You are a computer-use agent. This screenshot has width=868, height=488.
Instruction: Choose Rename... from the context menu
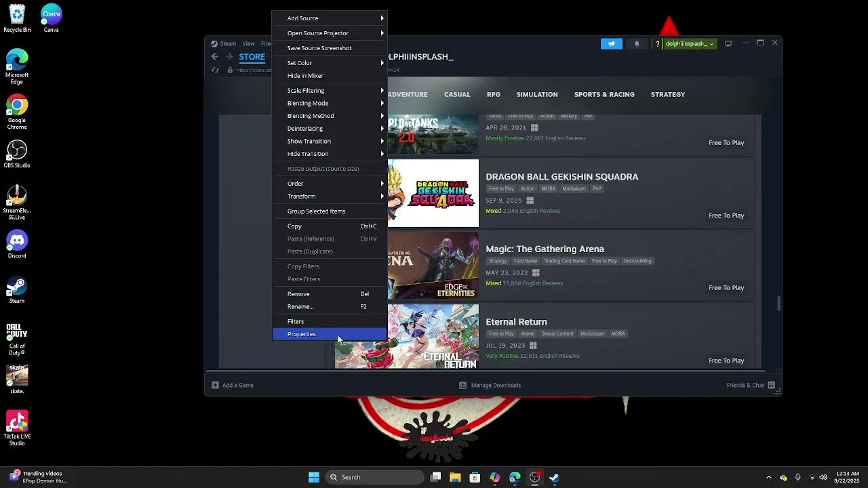click(329, 306)
